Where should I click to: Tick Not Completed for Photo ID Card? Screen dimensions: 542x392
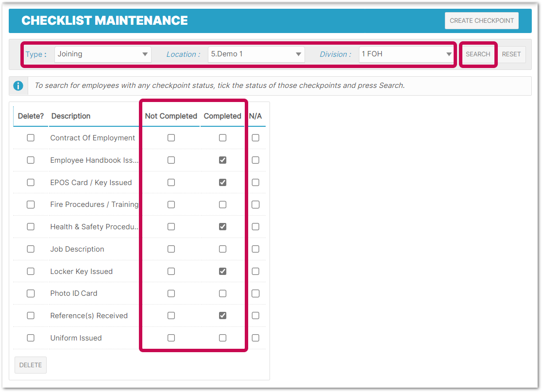click(x=171, y=293)
